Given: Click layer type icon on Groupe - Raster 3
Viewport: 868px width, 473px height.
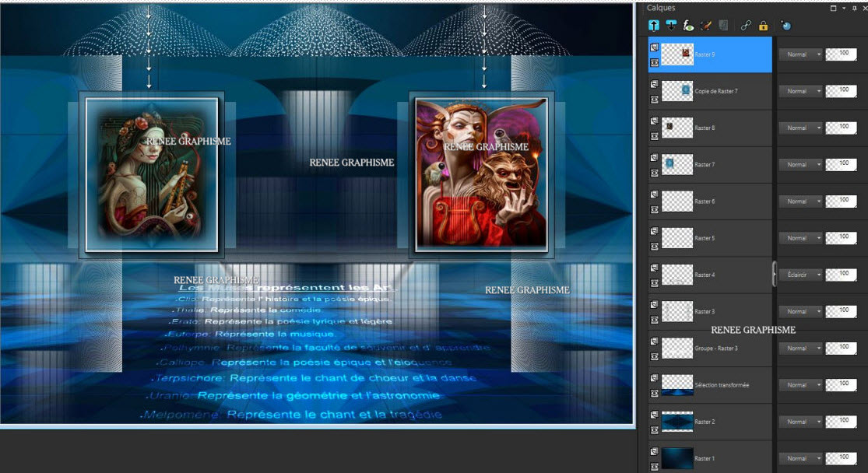Looking at the screenshot, I should tap(655, 342).
